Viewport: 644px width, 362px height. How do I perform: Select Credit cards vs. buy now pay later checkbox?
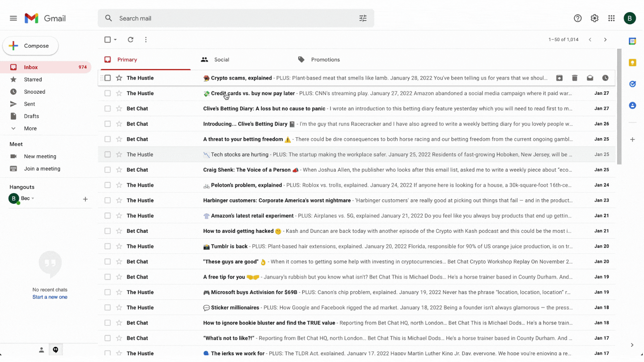pyautogui.click(x=107, y=93)
